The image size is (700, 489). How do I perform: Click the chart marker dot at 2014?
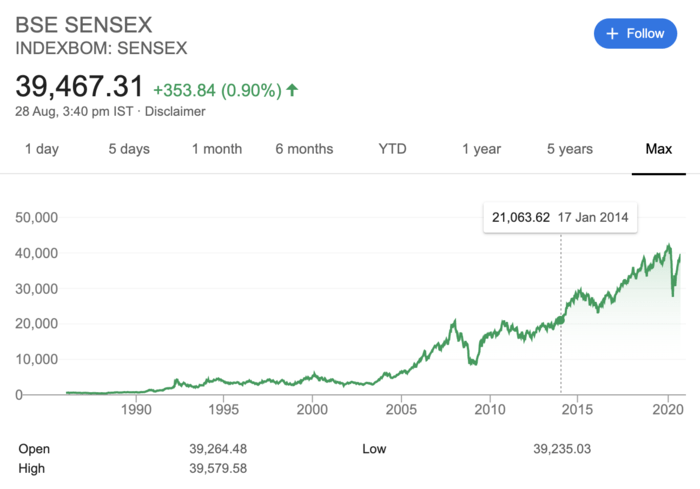561,320
